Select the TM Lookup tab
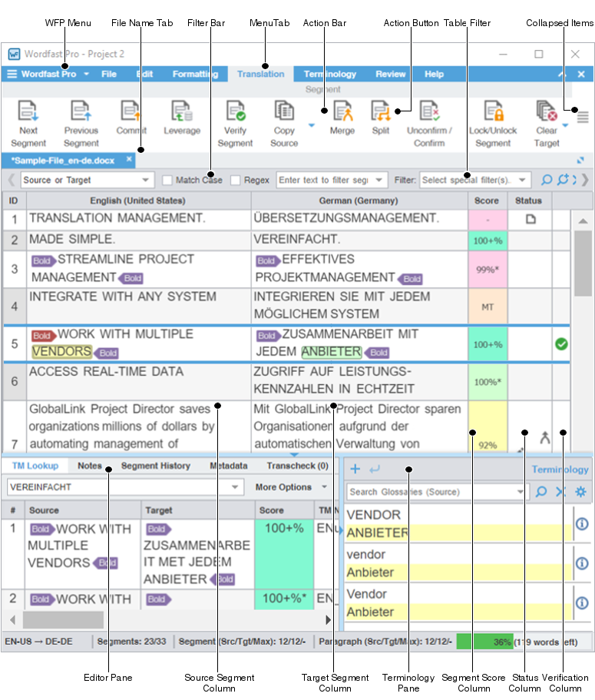Screen dimensions: 595x700 35,466
